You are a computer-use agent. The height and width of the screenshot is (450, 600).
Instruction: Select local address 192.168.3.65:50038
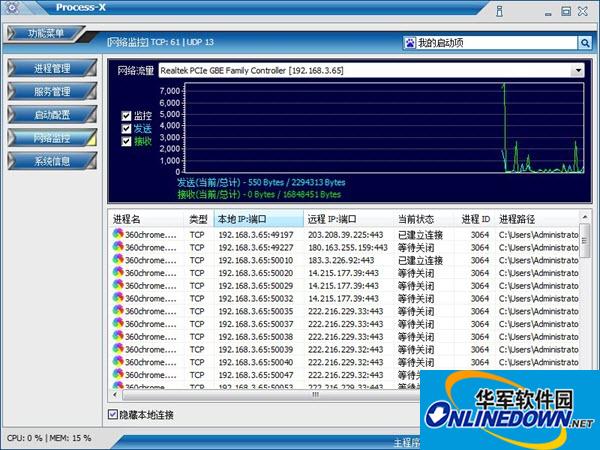[256, 337]
